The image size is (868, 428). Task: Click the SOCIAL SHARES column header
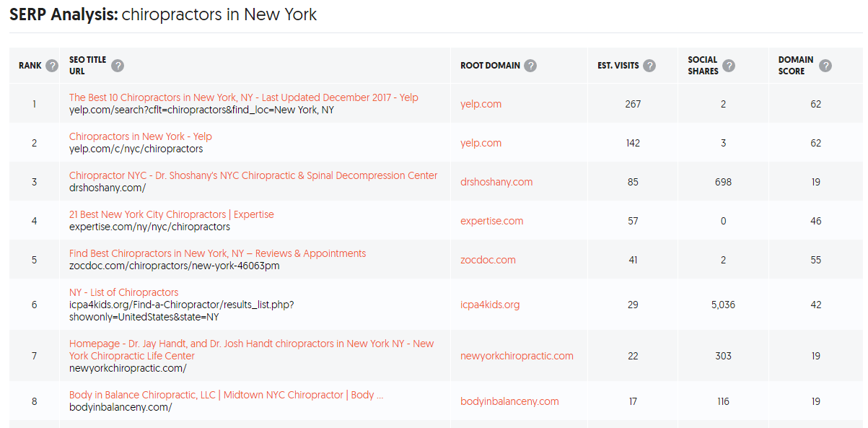click(703, 66)
